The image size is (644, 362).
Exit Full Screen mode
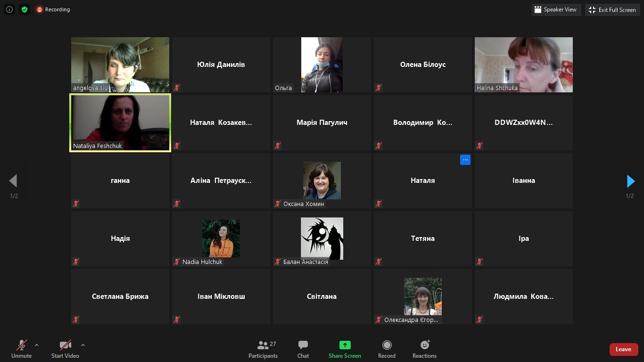[612, 9]
